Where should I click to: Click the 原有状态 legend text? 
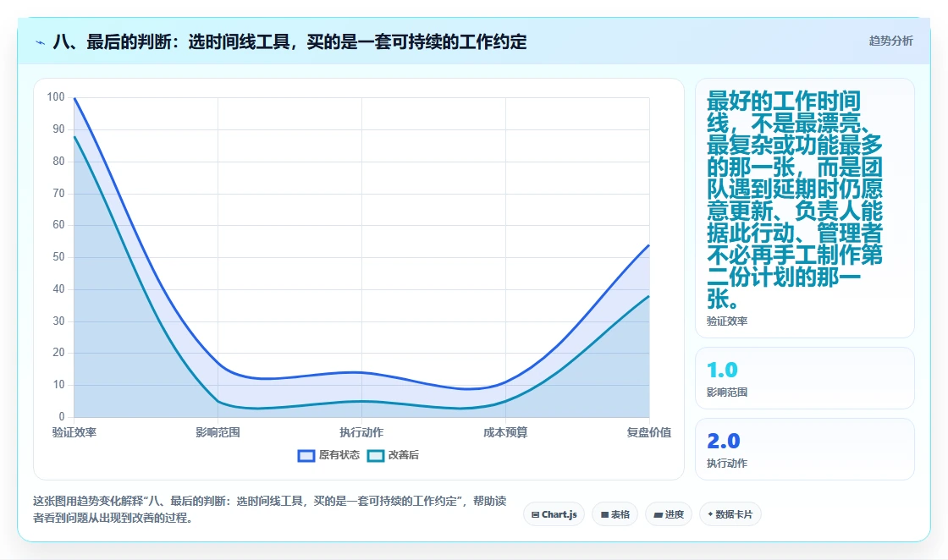tap(339, 455)
